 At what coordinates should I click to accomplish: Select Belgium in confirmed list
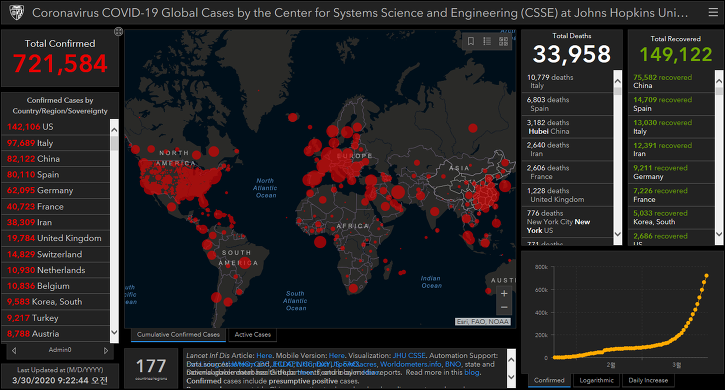point(56,286)
